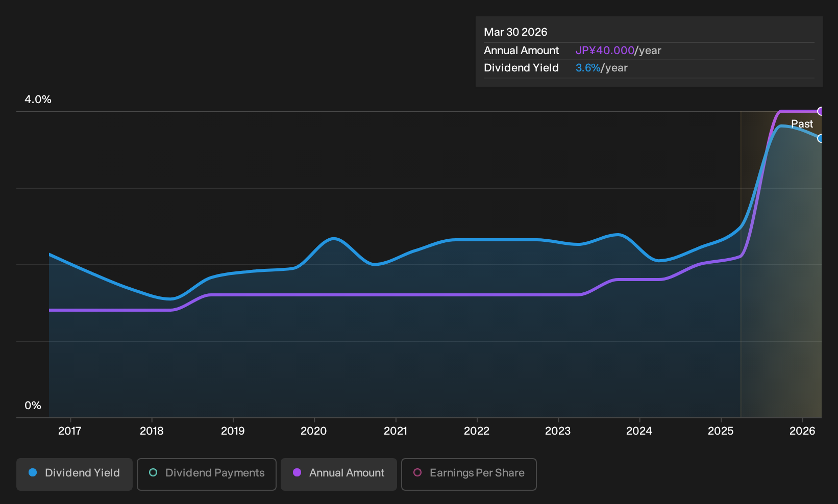Click the purple Annual Amount legend dot
This screenshot has width=838, height=504.
point(297,473)
